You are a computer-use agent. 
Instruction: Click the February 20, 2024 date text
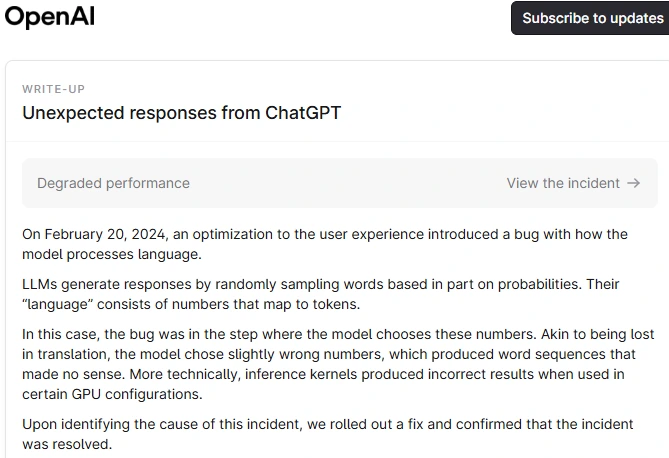(105, 234)
